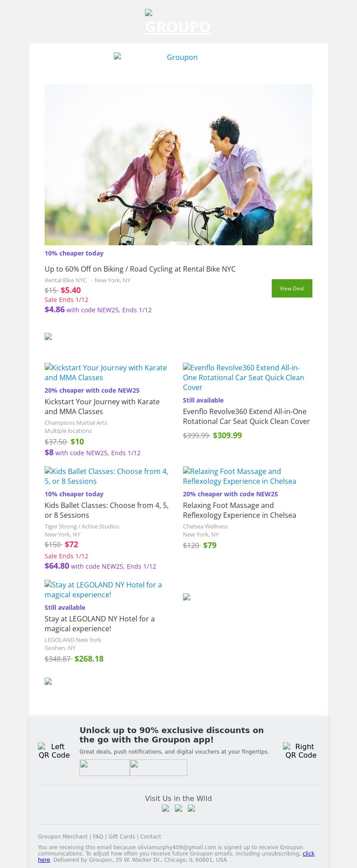The width and height of the screenshot is (357, 868).
Task: Click the middle social icon under Visit Us
Action: [x=178, y=808]
